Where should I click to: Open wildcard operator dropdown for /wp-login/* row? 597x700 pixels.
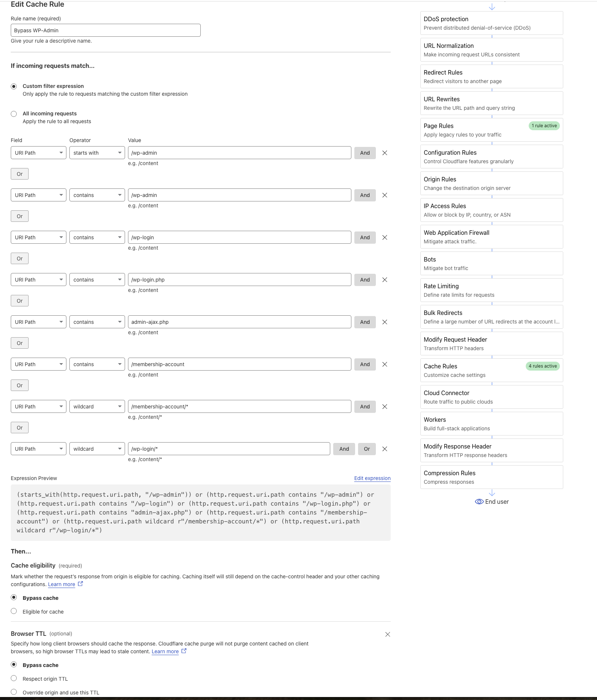coord(97,449)
